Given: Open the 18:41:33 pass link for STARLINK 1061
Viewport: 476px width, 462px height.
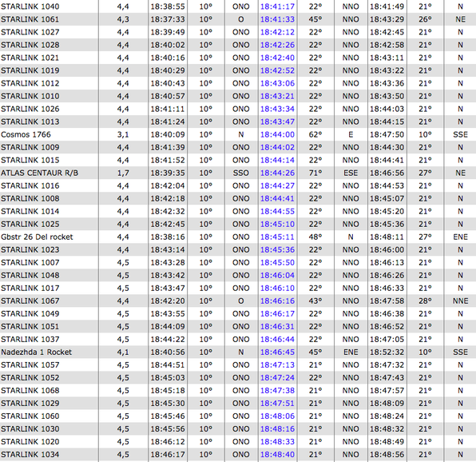Looking at the screenshot, I should click(277, 19).
